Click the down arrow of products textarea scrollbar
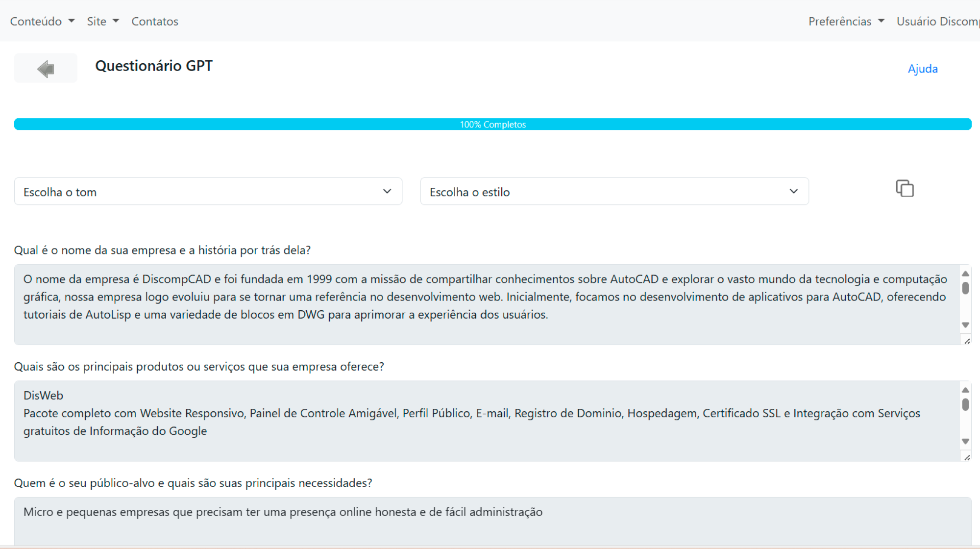Screen dimensions: 980x549 pos(965,441)
